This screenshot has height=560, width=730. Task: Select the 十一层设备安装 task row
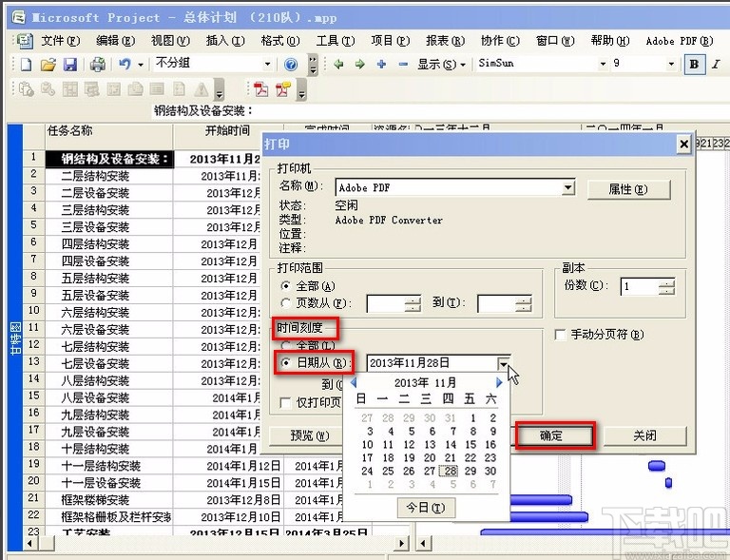click(x=101, y=483)
